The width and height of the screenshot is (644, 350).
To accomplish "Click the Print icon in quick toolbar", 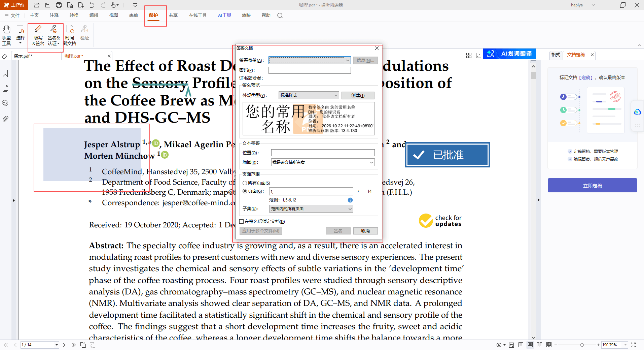I will pyautogui.click(x=59, y=5).
